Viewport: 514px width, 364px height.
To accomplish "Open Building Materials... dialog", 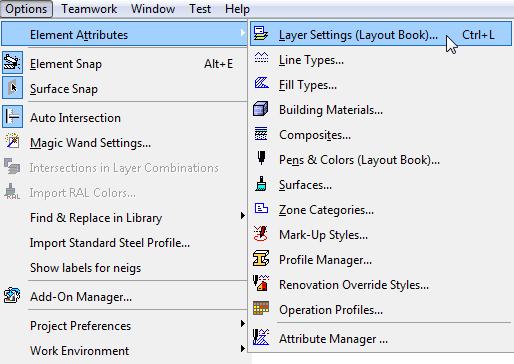I will point(331,110).
